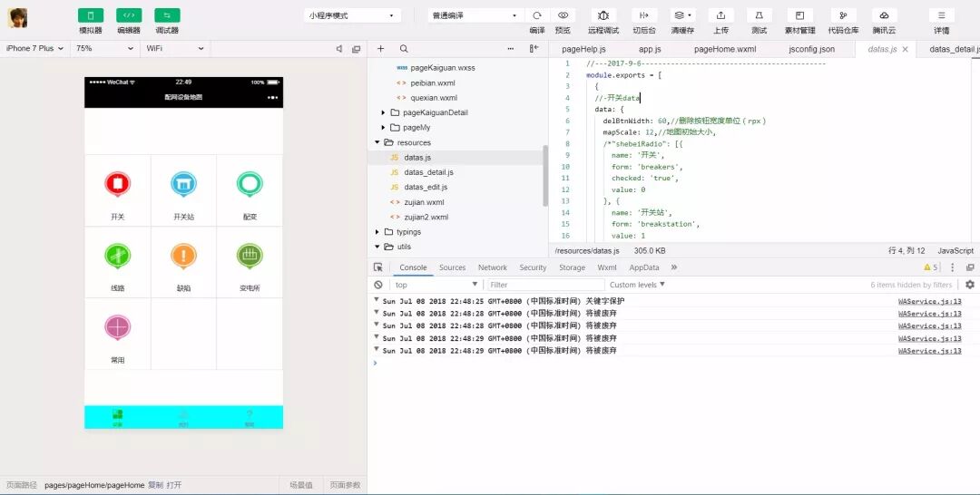Open the console settings gear icon
980x495 pixels.
pos(970,285)
